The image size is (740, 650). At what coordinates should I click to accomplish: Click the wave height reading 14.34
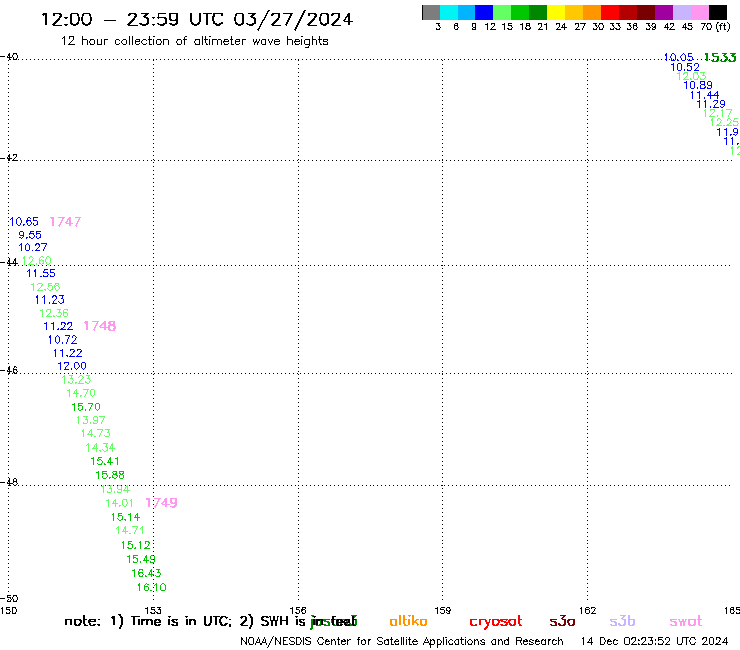point(100,447)
